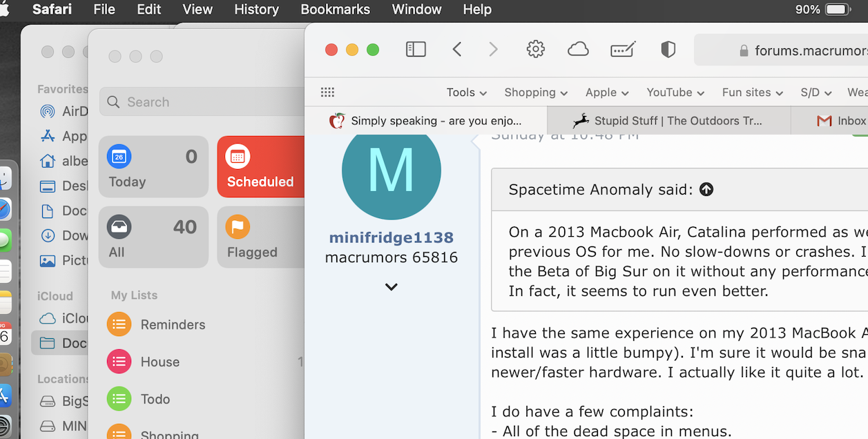Open the Safari menu
The height and width of the screenshot is (439, 868).
click(x=52, y=10)
